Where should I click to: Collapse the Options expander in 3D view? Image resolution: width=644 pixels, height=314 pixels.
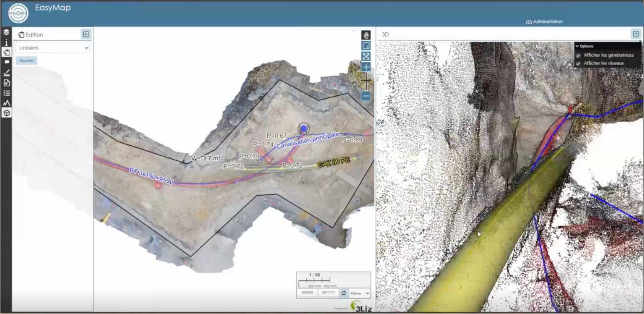tap(577, 46)
